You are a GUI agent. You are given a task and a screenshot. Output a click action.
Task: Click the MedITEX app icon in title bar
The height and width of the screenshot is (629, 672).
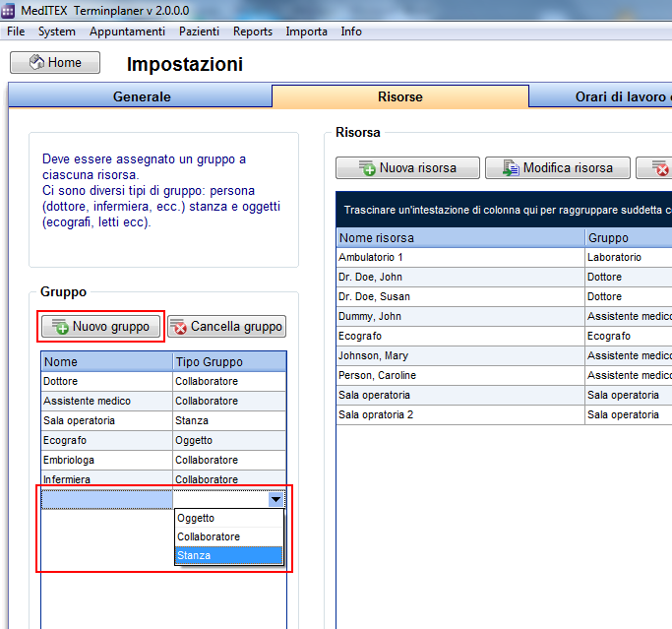point(7,10)
